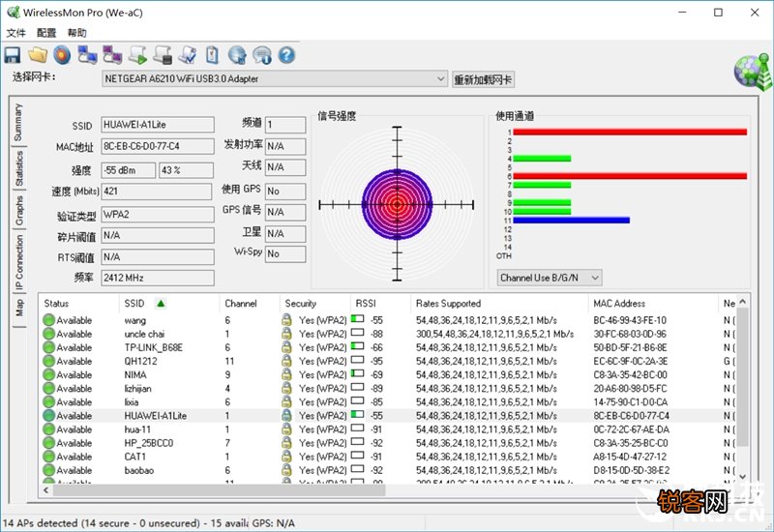The image size is (774, 532).
Task: Switch to the Graphs side tab
Action: click(x=18, y=210)
